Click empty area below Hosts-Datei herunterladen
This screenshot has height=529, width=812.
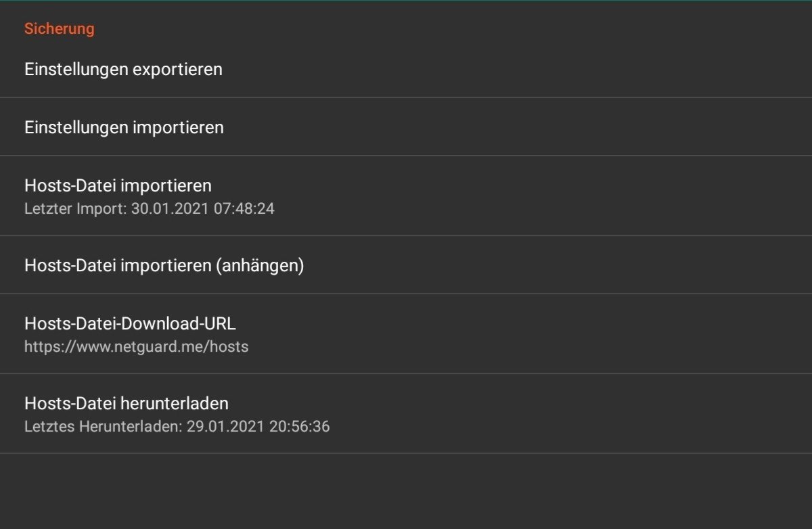[406, 490]
